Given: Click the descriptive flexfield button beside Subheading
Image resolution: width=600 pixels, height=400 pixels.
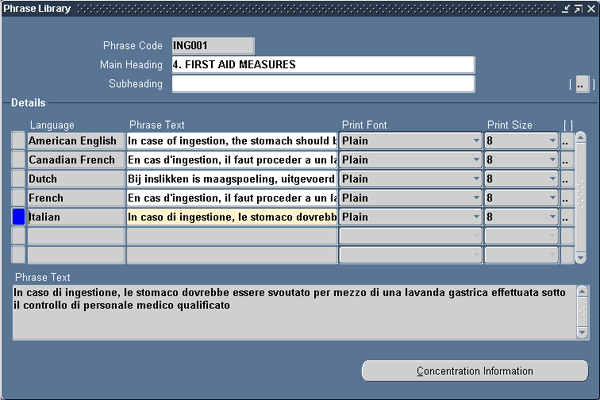Looking at the screenshot, I should tap(582, 84).
